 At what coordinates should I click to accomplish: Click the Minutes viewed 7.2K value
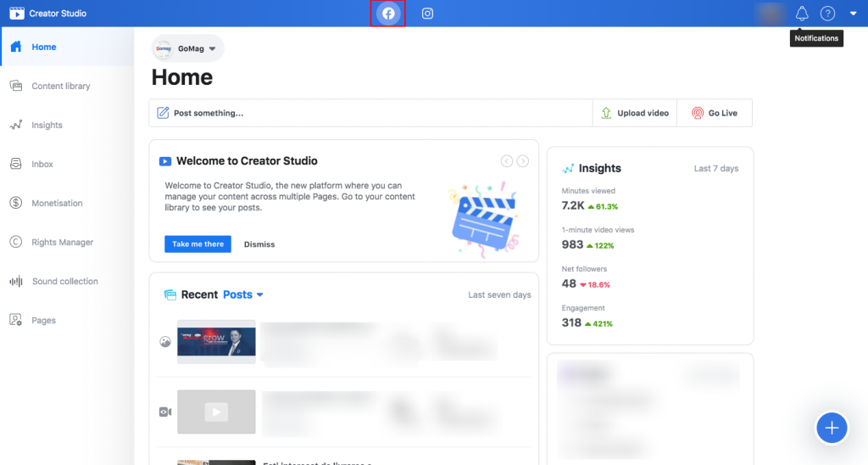[573, 205]
